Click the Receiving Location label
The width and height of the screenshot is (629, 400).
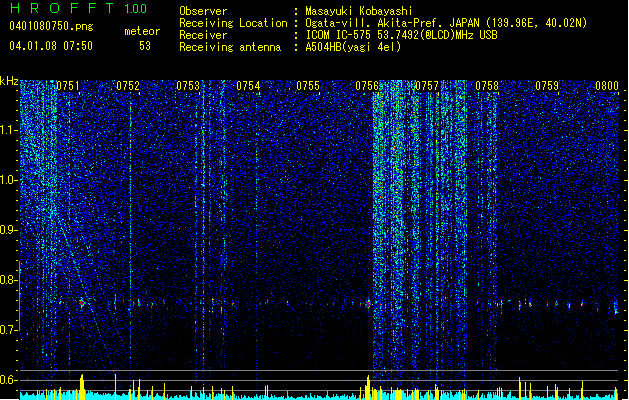233,23
